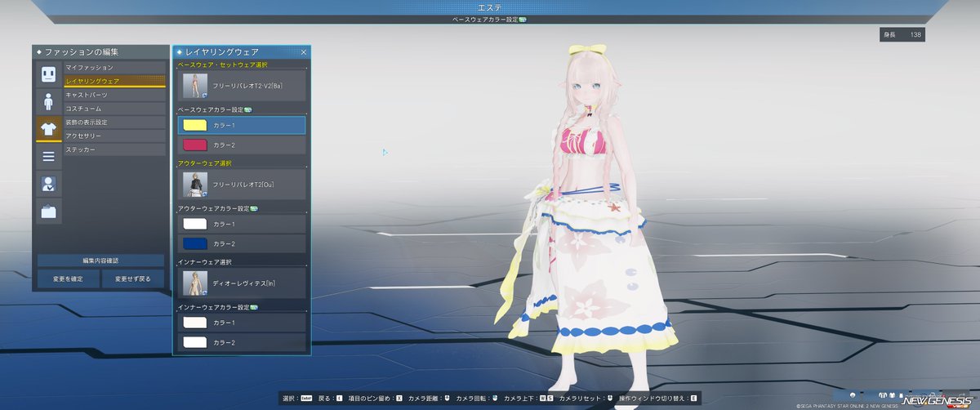Click the エステ title bar text

pyautogui.click(x=489, y=7)
